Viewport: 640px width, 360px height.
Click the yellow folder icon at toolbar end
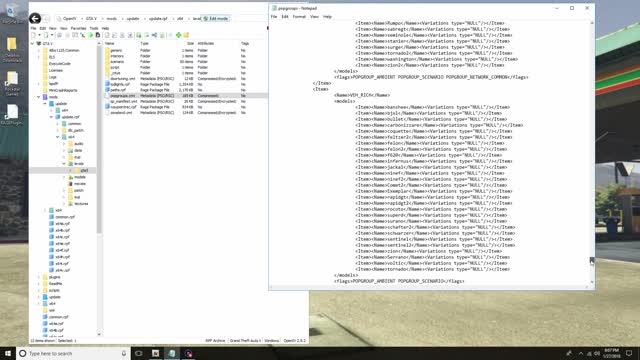click(186, 35)
